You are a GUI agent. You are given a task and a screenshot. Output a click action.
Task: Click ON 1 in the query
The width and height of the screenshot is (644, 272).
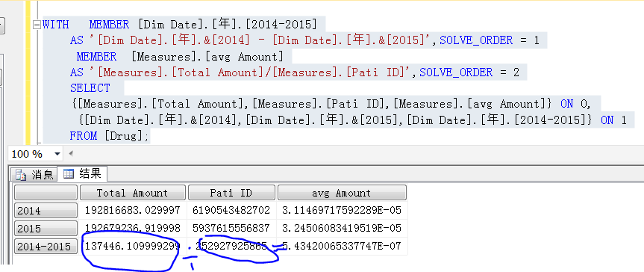[x=613, y=120]
